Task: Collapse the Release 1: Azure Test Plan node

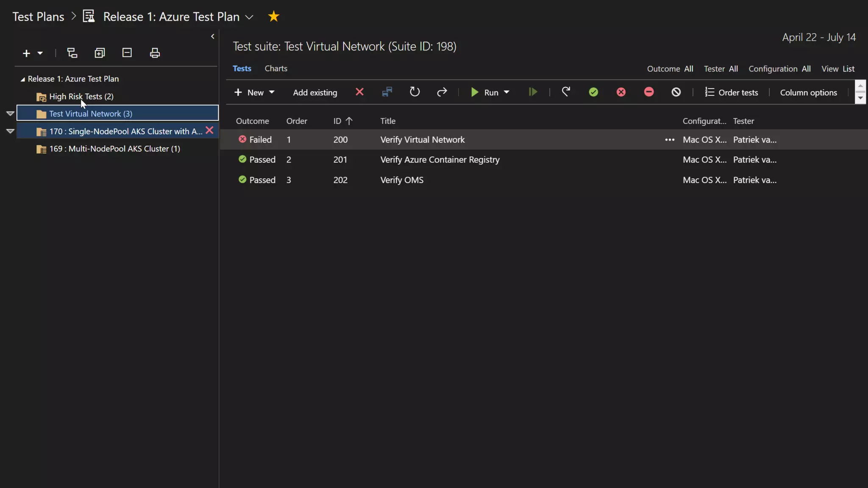Action: coord(23,79)
